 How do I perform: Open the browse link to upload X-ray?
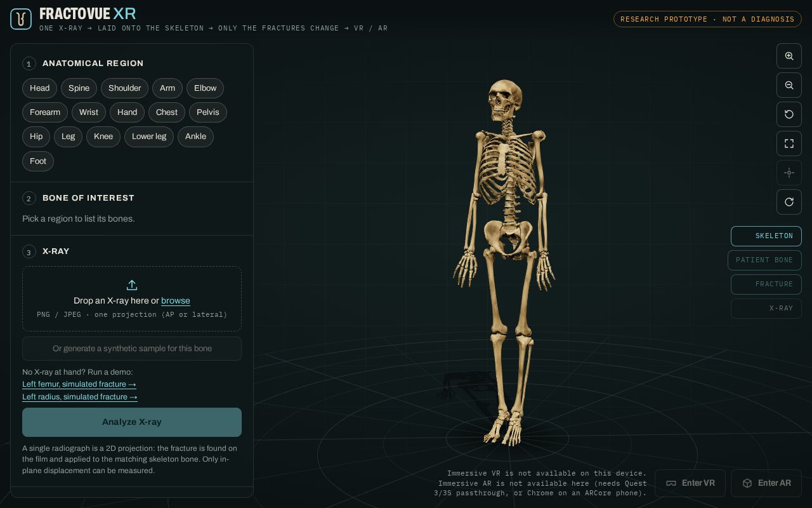pyautogui.click(x=176, y=301)
